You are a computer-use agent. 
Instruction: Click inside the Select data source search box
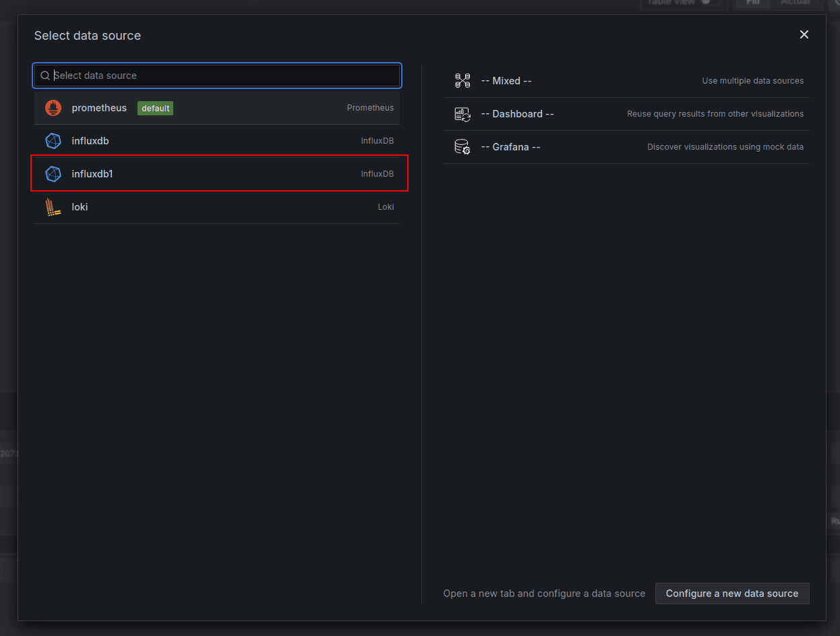217,76
